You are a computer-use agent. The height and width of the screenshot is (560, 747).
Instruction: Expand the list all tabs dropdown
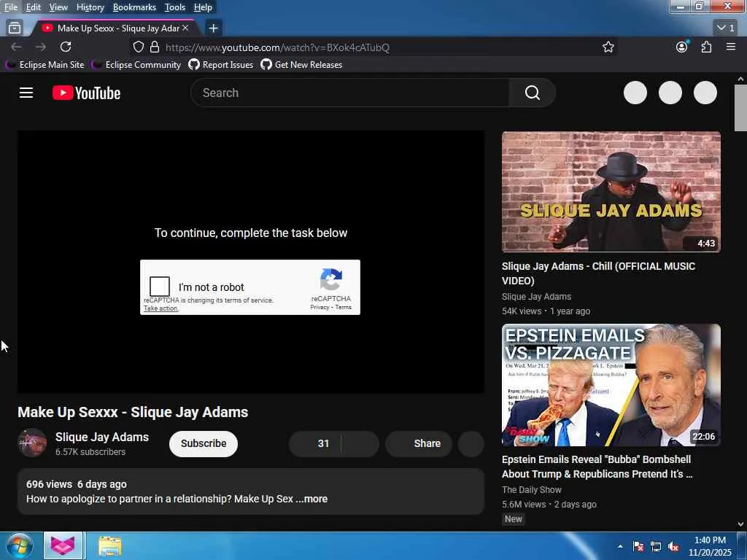coord(726,28)
